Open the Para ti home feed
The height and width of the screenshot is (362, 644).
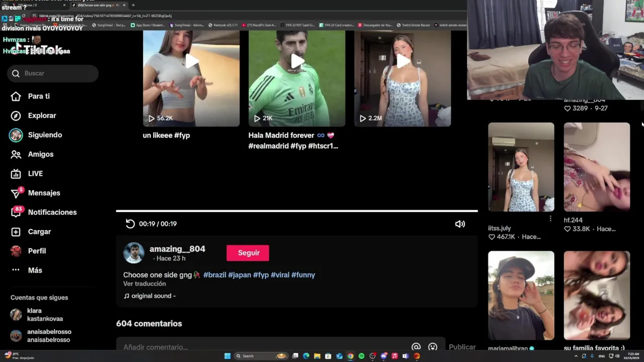pos(31,96)
